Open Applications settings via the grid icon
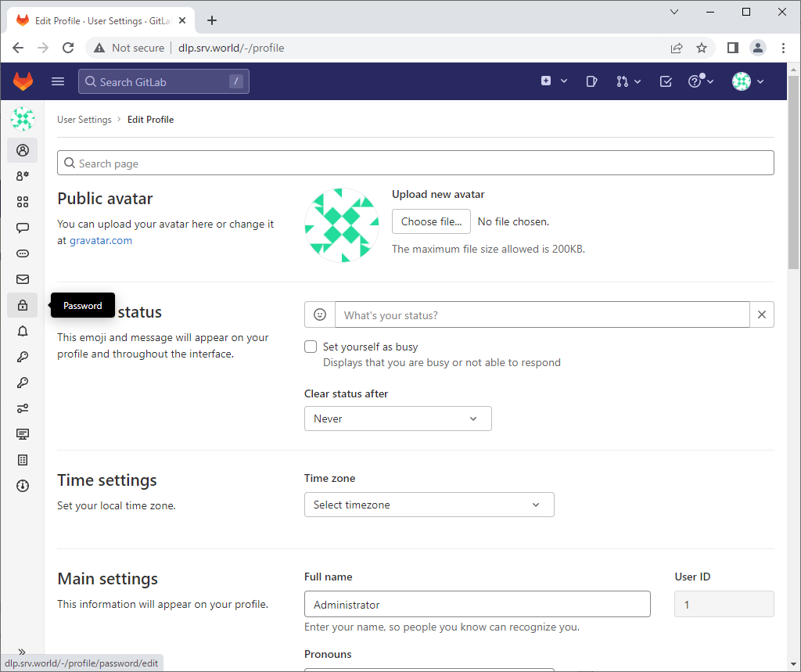 [22, 202]
